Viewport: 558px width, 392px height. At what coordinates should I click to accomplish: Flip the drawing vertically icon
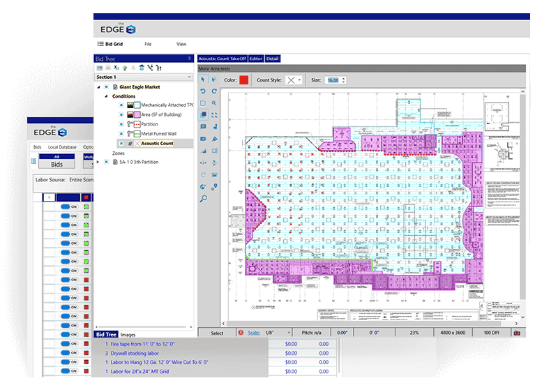pos(214,163)
